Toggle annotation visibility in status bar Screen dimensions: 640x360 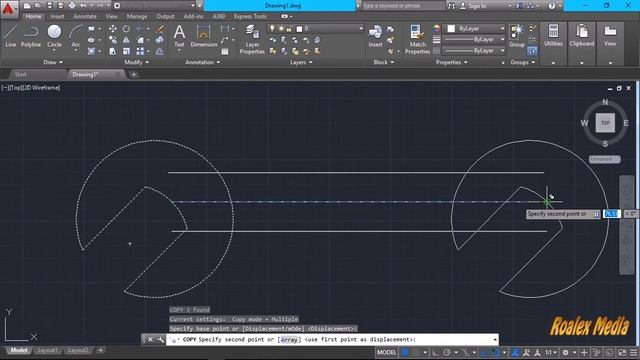[x=515, y=353]
